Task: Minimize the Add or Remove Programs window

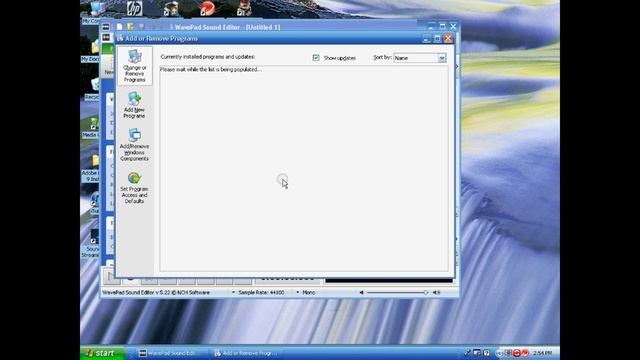Action: [x=427, y=38]
